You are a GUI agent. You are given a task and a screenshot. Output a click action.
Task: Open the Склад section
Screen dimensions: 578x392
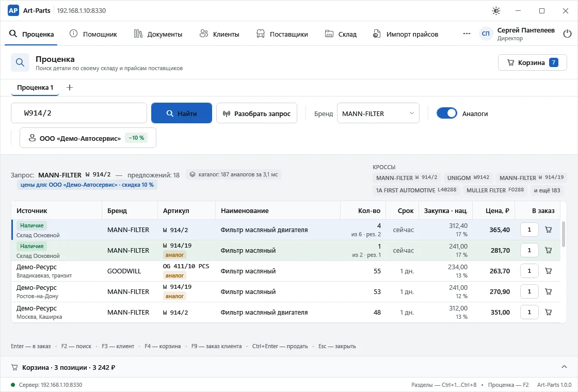click(341, 34)
